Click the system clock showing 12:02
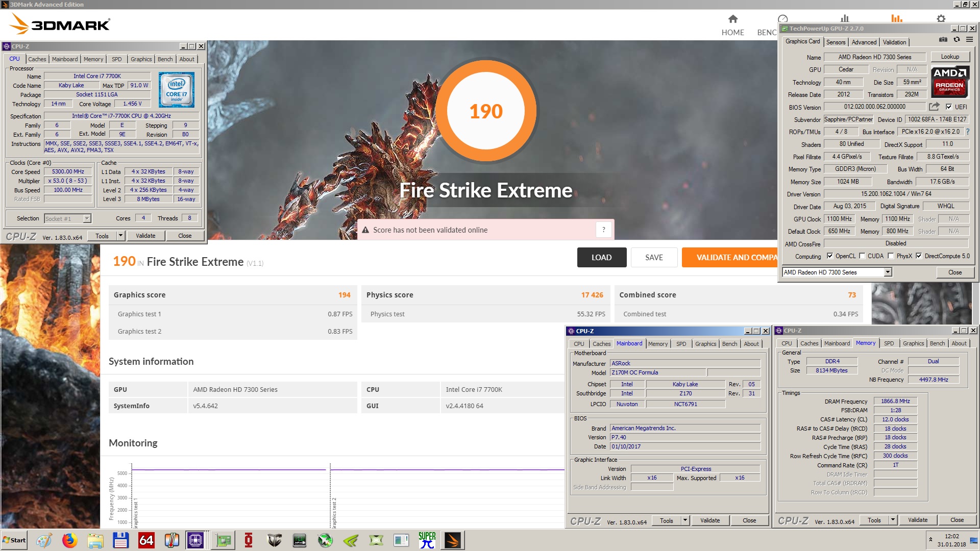The image size is (980, 551). point(951,536)
